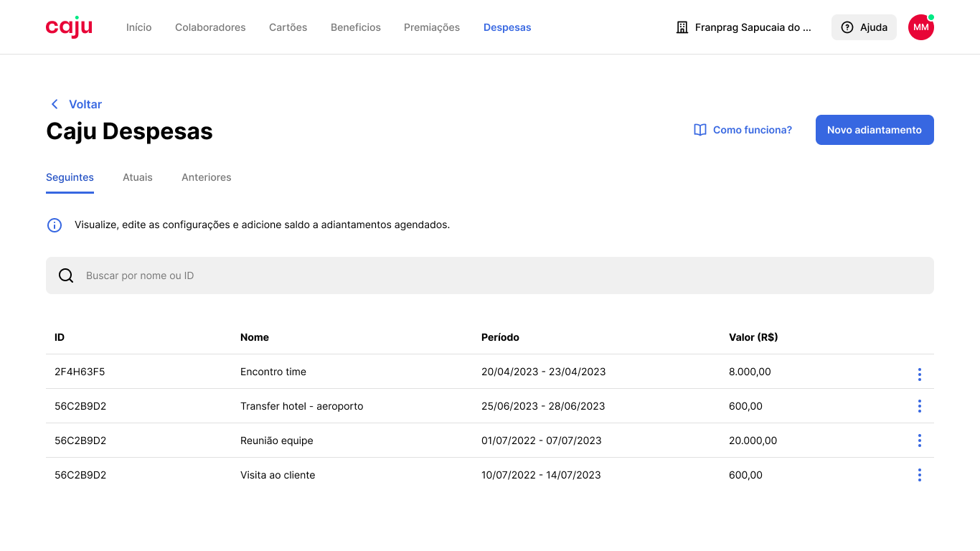Click the value 20.000,00
980x551 pixels.
point(753,441)
